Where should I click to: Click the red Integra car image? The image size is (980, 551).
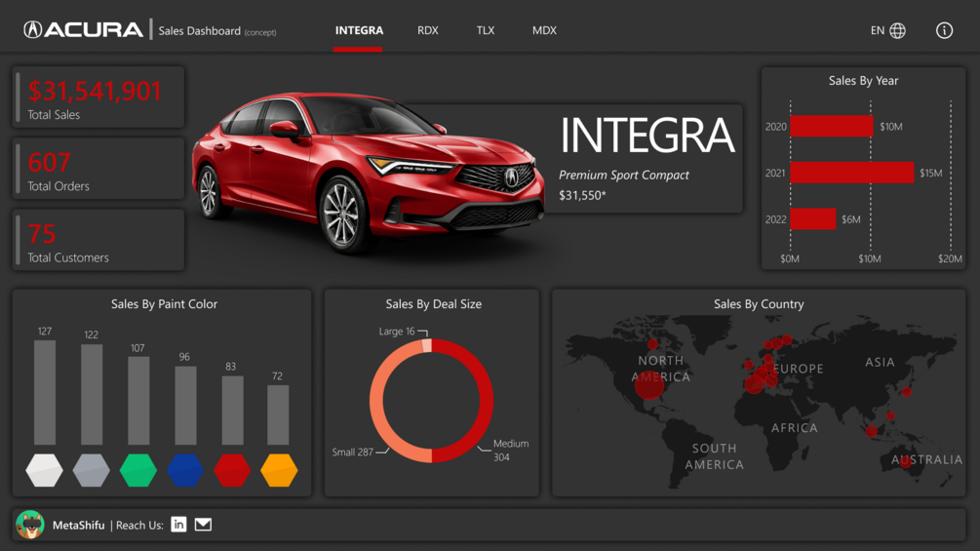pyautogui.click(x=369, y=172)
